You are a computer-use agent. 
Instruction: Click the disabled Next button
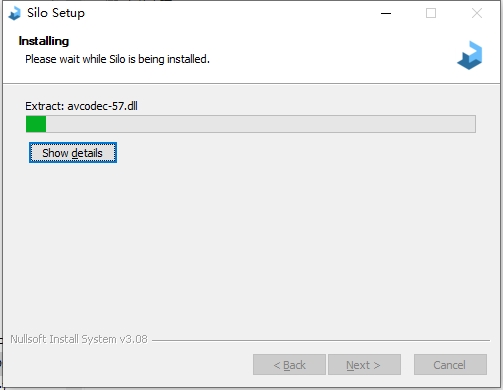pos(364,365)
